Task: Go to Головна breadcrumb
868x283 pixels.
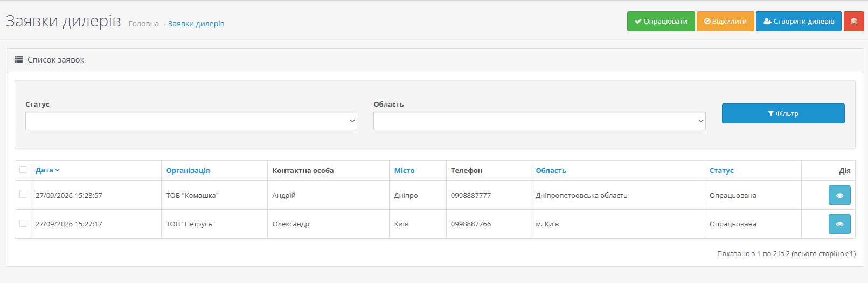Action: click(143, 24)
